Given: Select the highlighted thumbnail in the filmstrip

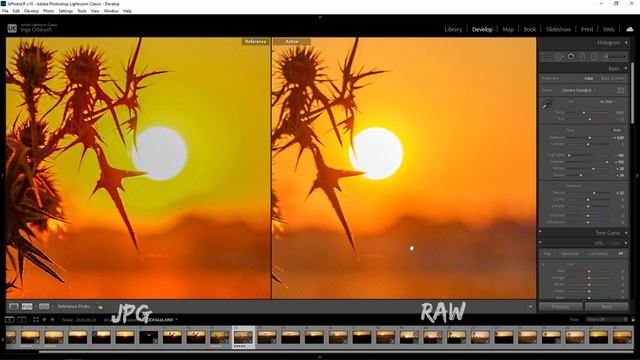Looking at the screenshot, I should coord(243,337).
